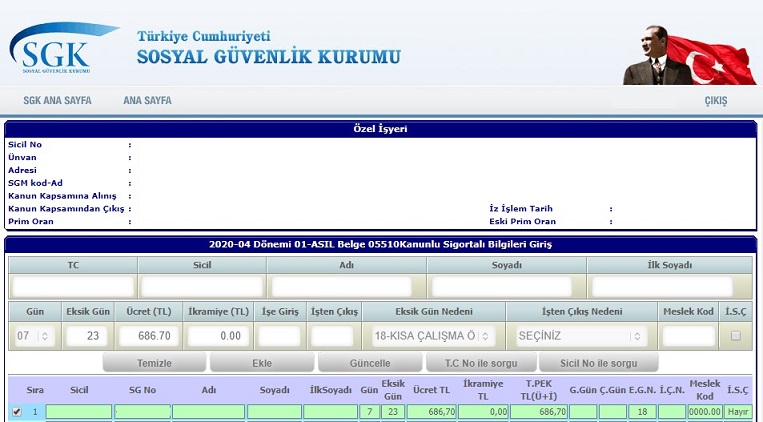Click Sicil No ile sorgu button

point(599,363)
